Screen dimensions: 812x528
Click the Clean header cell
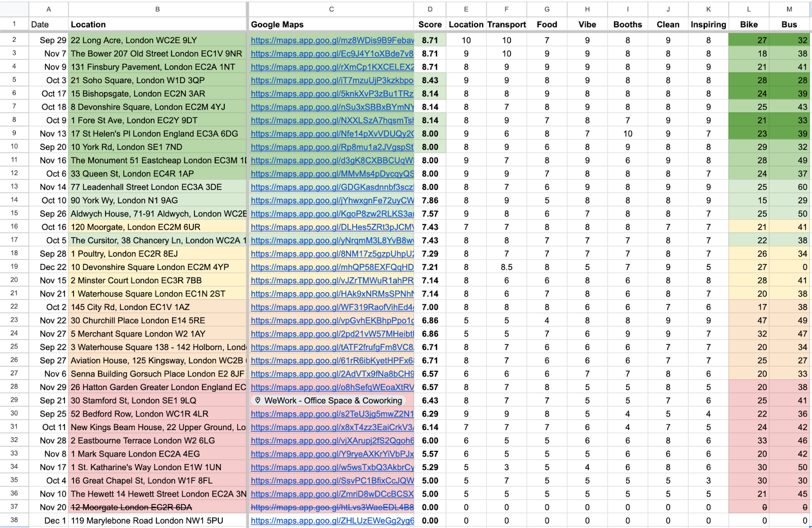point(668,24)
